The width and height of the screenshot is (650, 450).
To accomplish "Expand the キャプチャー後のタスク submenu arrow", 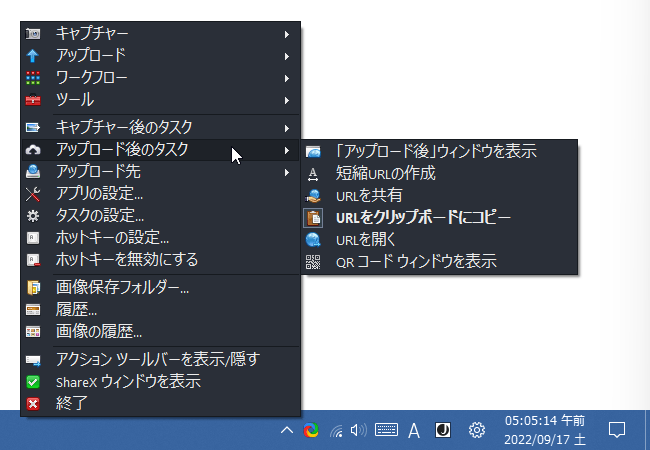I will (x=287, y=128).
